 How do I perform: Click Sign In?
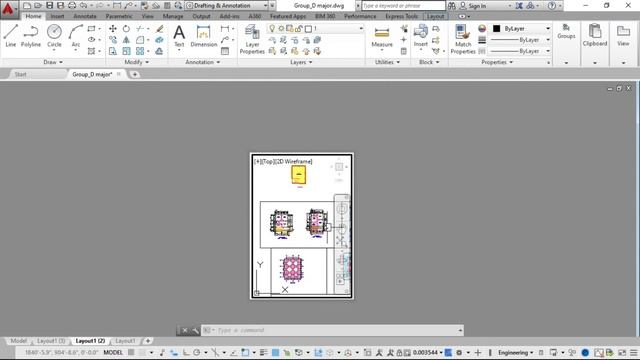point(473,6)
